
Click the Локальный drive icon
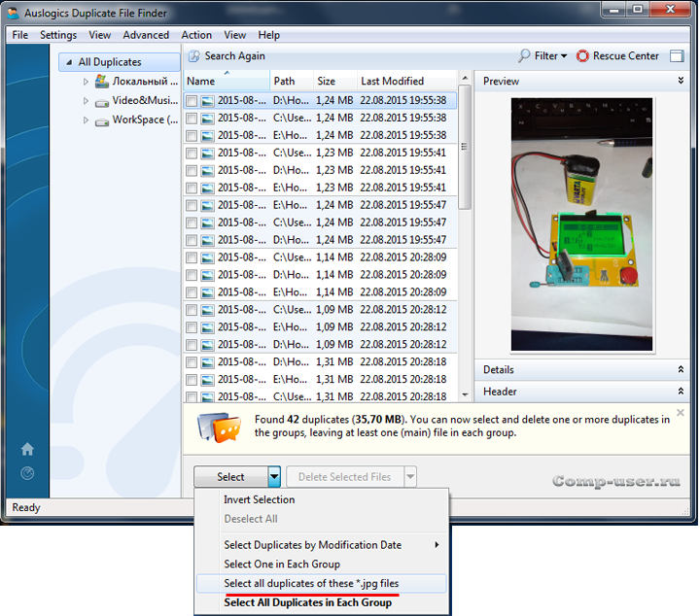tap(102, 82)
